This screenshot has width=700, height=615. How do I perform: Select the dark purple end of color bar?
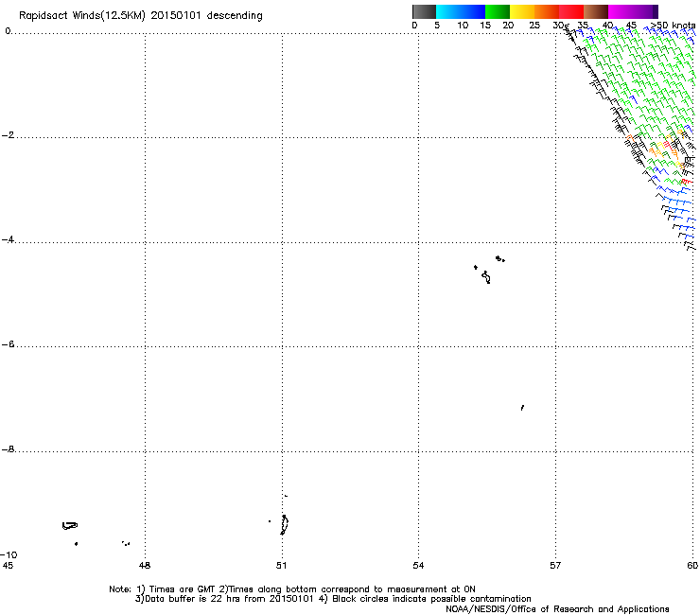[655, 11]
